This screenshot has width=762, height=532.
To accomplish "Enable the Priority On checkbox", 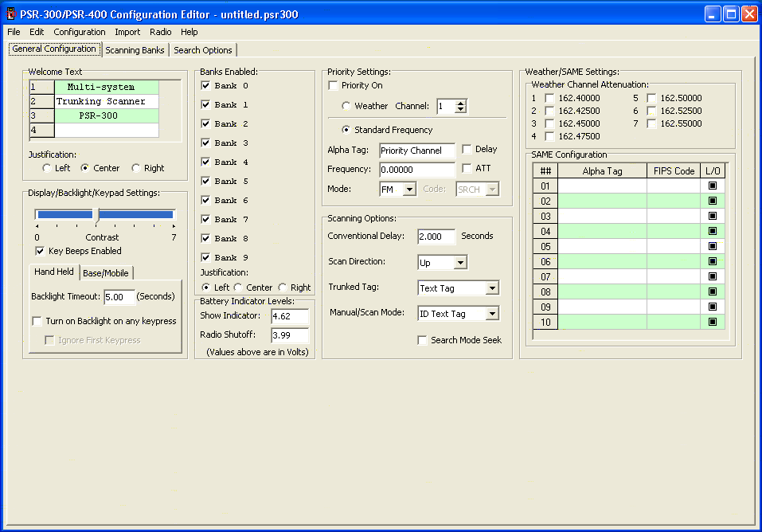I will click(x=334, y=85).
